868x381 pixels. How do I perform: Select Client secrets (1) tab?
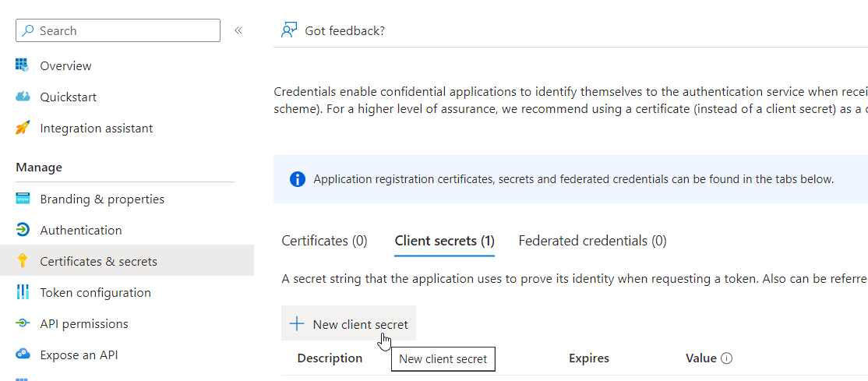click(x=444, y=241)
